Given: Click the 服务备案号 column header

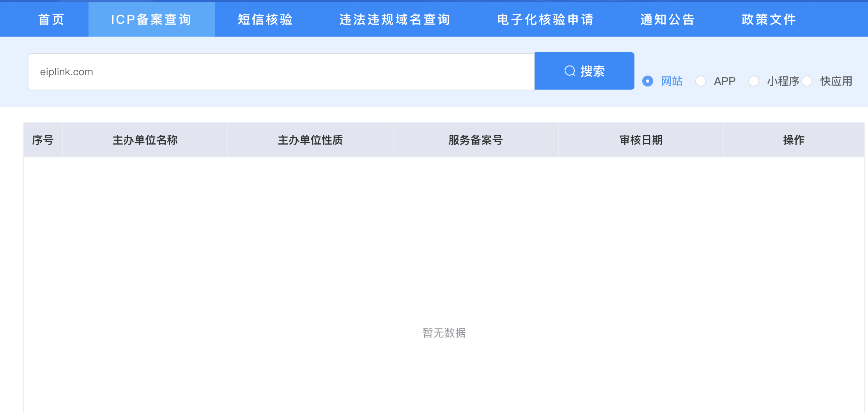Looking at the screenshot, I should pyautogui.click(x=476, y=140).
